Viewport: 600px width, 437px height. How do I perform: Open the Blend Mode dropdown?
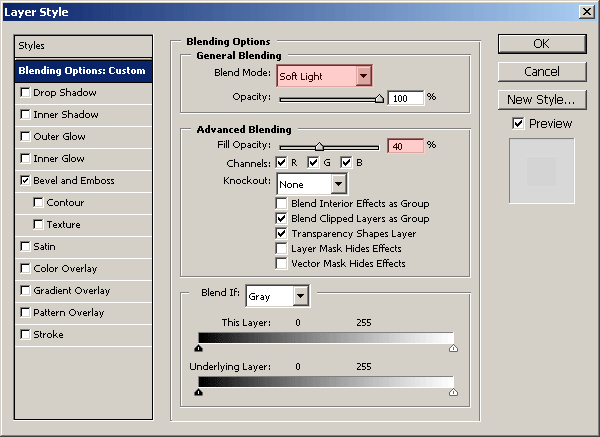[x=324, y=76]
